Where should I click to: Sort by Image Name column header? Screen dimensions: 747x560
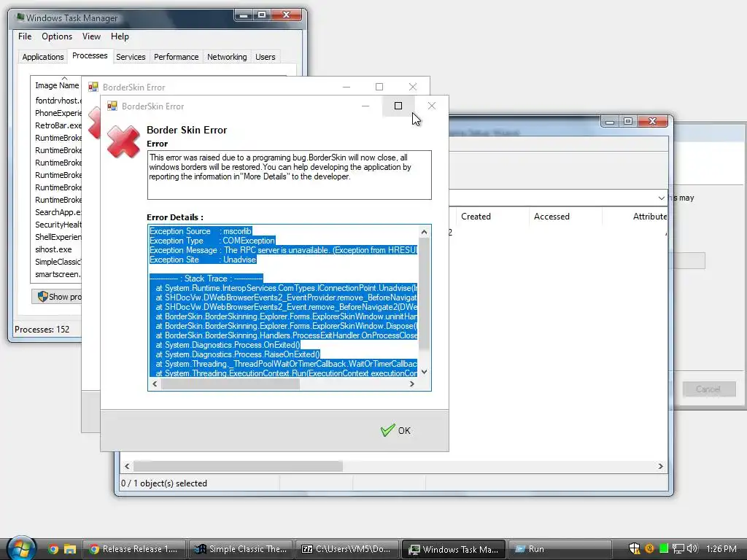click(x=56, y=85)
